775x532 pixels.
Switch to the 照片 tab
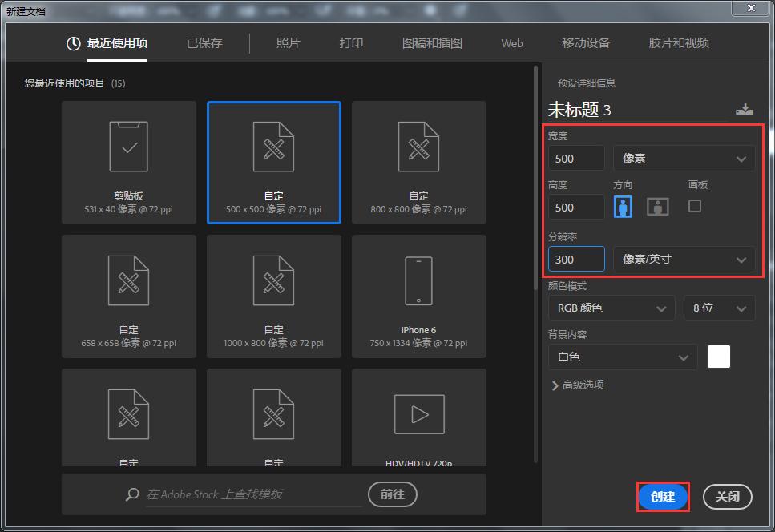pyautogui.click(x=288, y=44)
